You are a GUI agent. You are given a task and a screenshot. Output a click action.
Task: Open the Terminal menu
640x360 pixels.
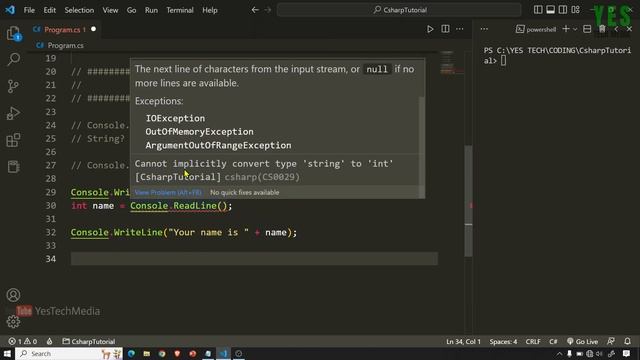tap(180, 10)
